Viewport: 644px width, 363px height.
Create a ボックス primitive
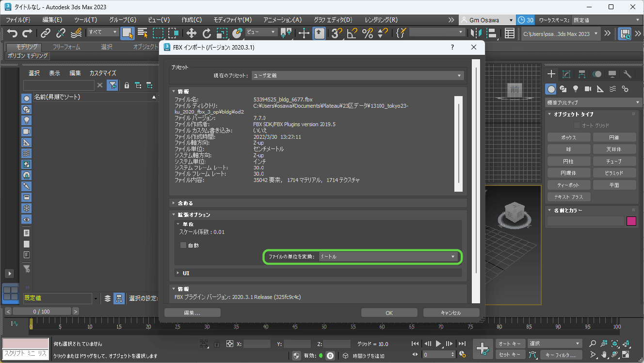pos(569,137)
